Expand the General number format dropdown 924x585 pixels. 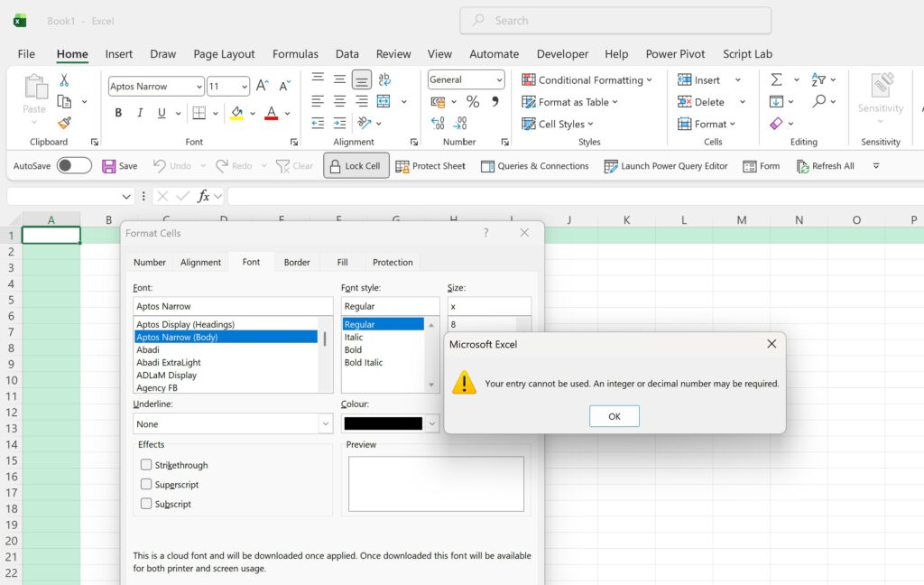click(499, 79)
